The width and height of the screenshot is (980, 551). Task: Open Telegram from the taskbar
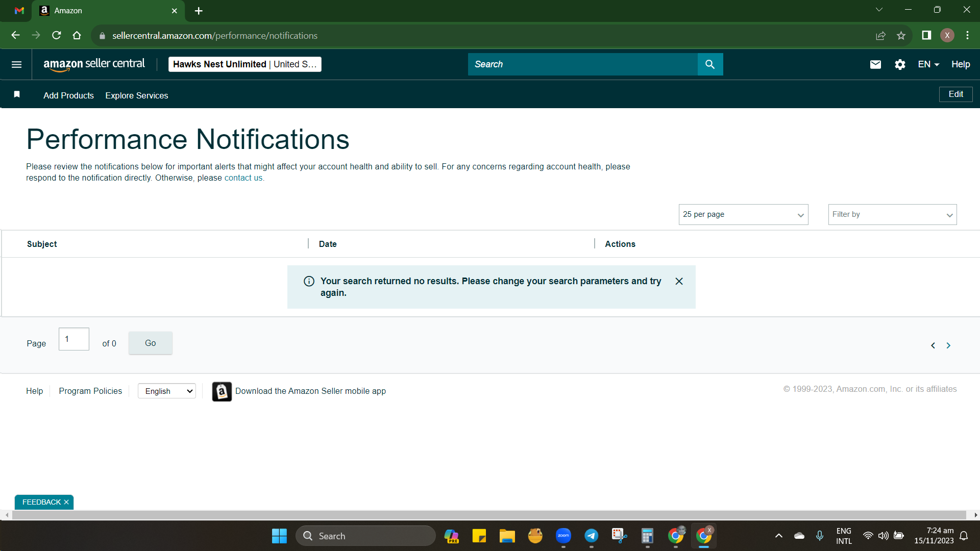click(591, 536)
